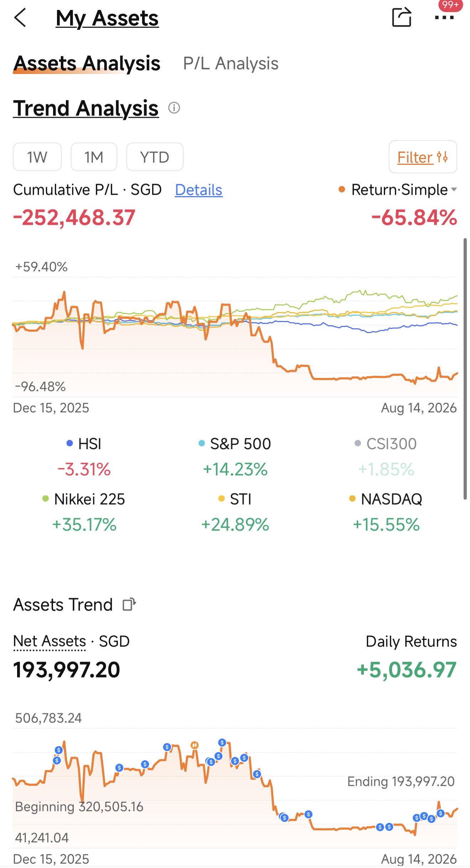Toggle HSI index line visibility
470x868 pixels.
(84, 444)
